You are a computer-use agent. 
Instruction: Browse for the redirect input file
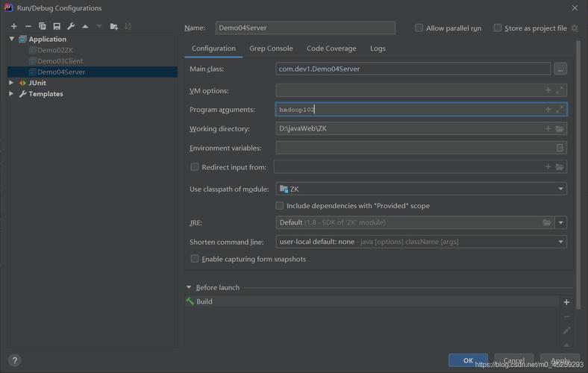point(560,166)
